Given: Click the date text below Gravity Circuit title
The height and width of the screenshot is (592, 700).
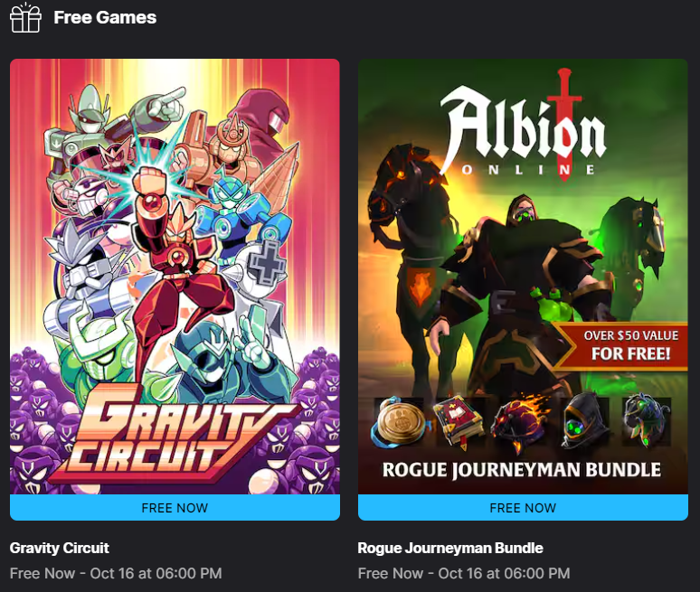Looking at the screenshot, I should (116, 573).
